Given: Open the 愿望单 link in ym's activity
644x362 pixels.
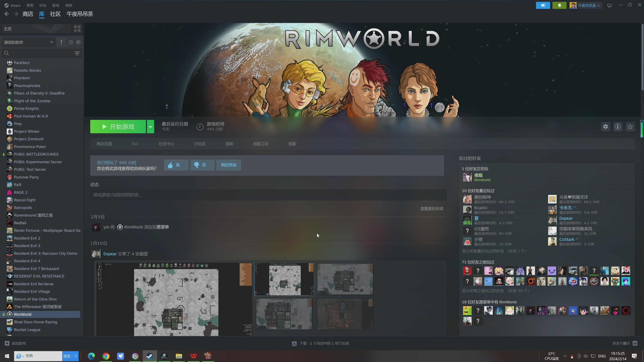Looking at the screenshot, I should click(163, 227).
